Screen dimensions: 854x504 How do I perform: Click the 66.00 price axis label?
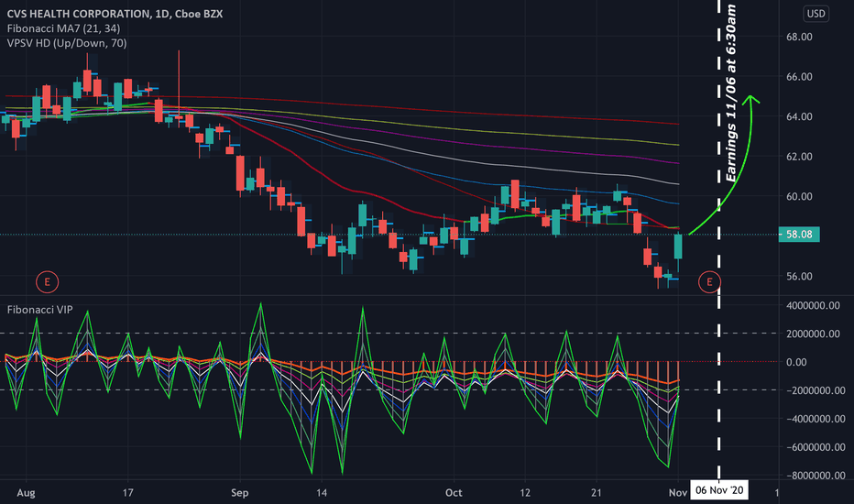(799, 77)
